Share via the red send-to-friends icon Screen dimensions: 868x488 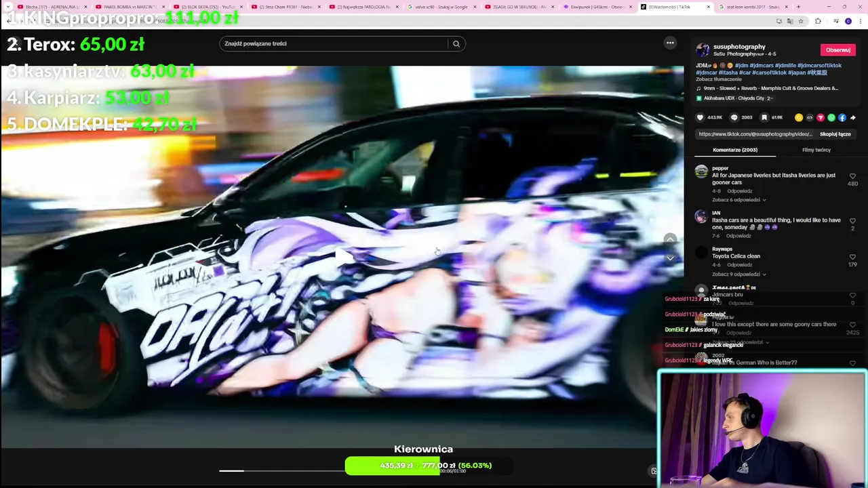point(821,117)
